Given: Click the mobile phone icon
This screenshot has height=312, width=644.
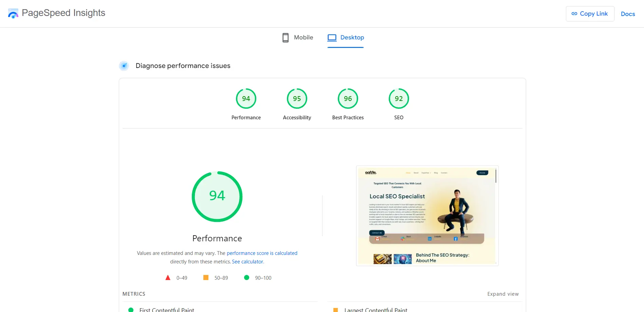Looking at the screenshot, I should pyautogui.click(x=285, y=37).
